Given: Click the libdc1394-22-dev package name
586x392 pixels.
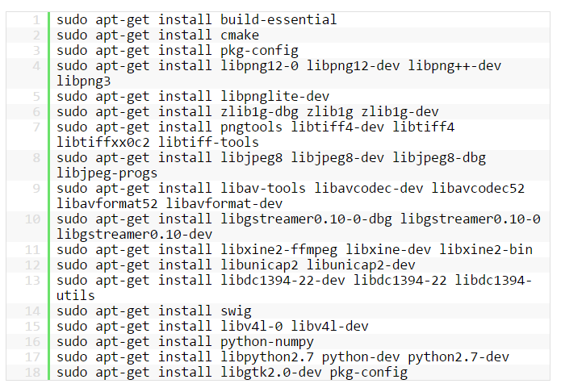Looking at the screenshot, I should [283, 280].
